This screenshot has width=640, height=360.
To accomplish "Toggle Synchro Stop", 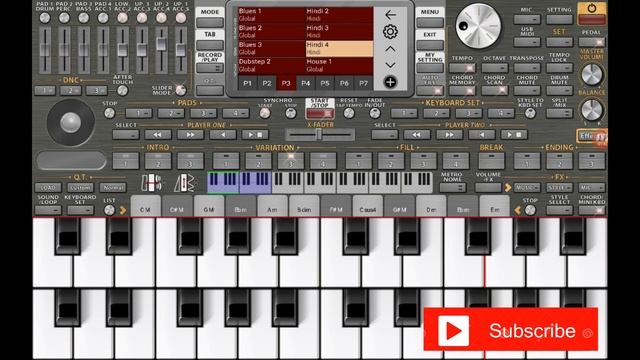I will pos(291,113).
